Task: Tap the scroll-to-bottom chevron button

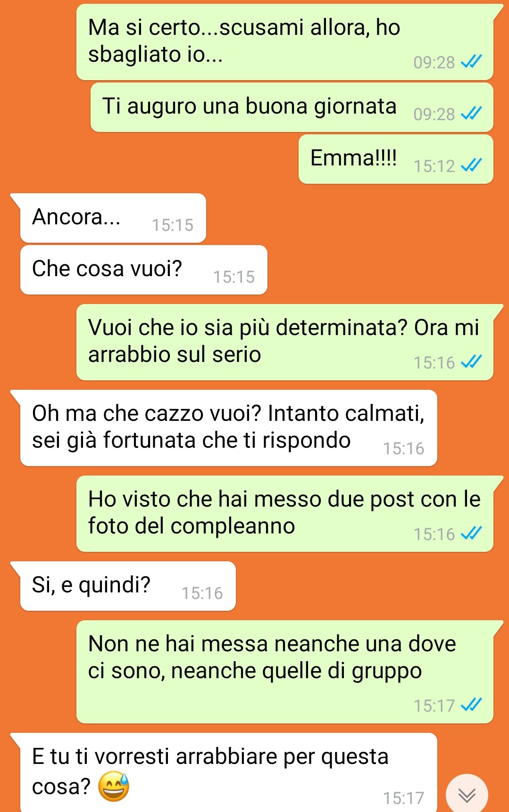Action: [467, 795]
